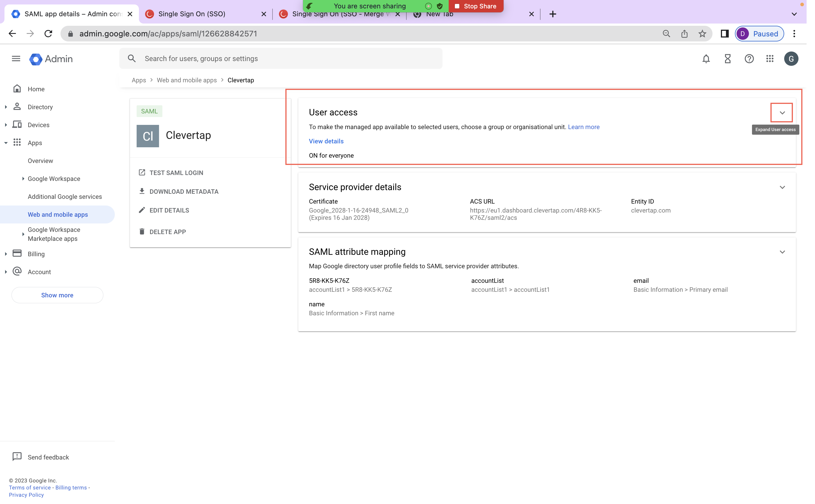Viewport: 815px width, 504px height.
Task: Go back in browser history
Action: point(12,34)
